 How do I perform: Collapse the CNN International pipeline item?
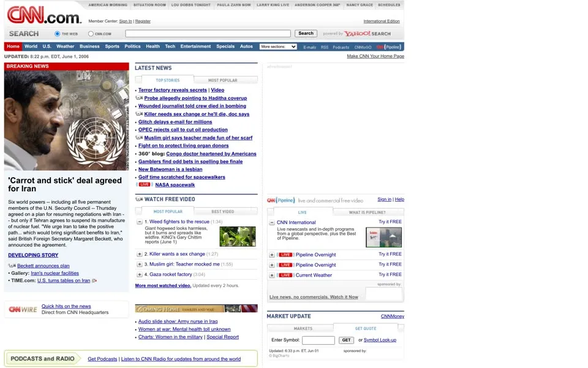tap(272, 223)
